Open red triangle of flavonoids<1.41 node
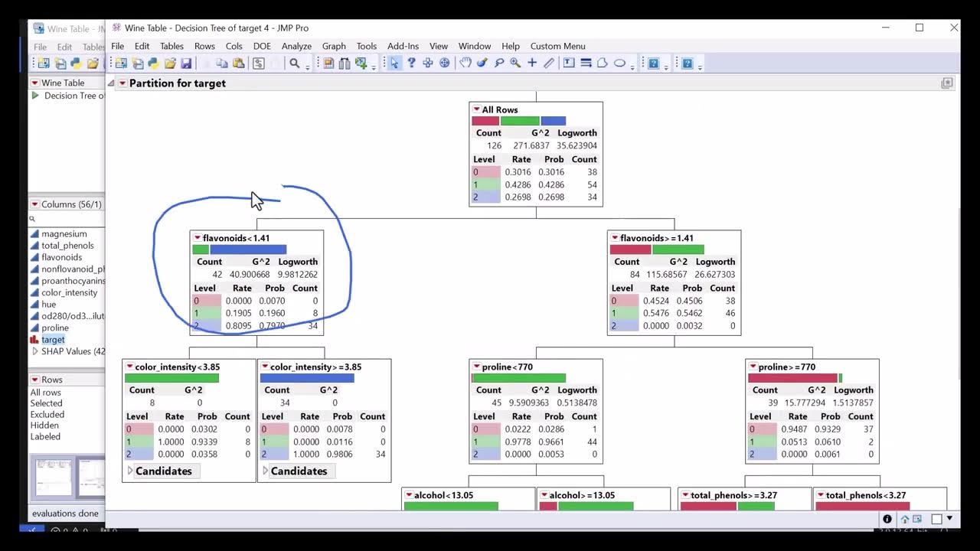Image resolution: width=980 pixels, height=551 pixels. pyautogui.click(x=198, y=238)
